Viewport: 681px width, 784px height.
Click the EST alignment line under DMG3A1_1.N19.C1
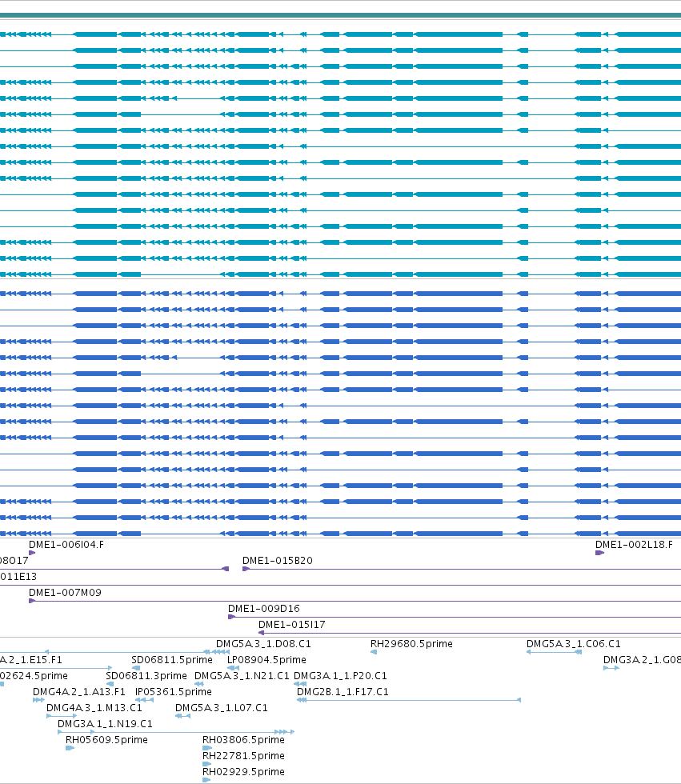(176, 732)
